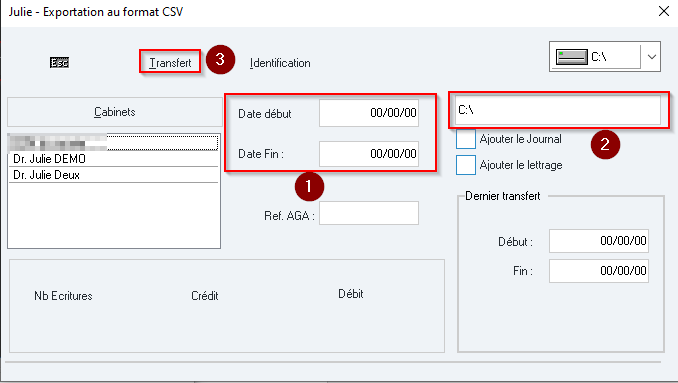Image resolution: width=678 pixels, height=383 pixels.
Task: Click the export path field showing C:\
Action: point(558,110)
